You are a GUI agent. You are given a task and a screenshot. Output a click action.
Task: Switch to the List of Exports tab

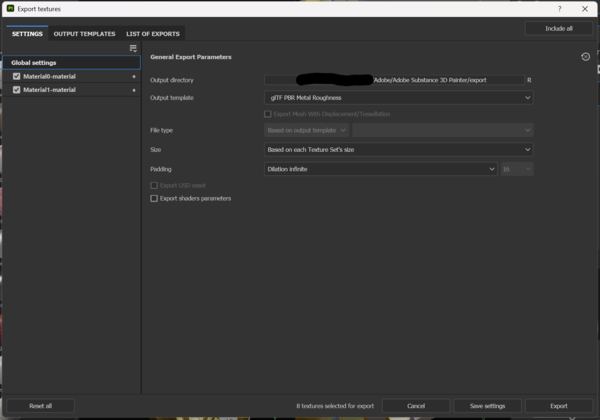point(152,34)
